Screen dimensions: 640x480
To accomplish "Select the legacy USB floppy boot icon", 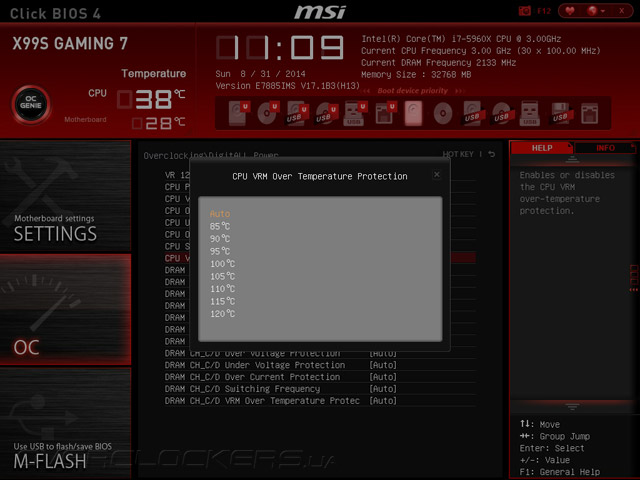I will (560, 113).
